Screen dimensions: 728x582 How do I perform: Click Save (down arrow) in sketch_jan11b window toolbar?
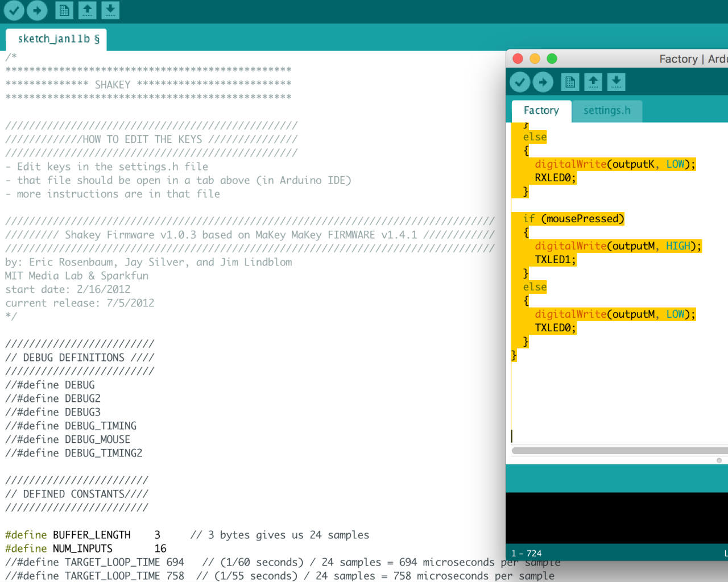pos(110,10)
